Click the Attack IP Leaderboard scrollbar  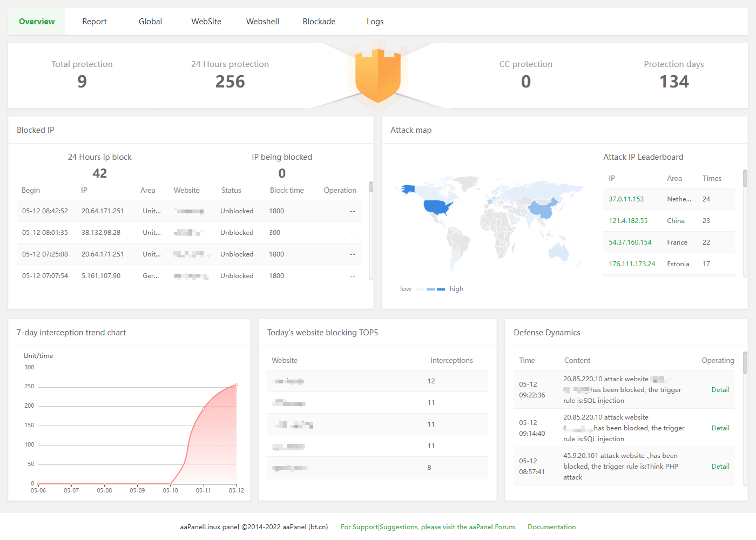(x=745, y=179)
